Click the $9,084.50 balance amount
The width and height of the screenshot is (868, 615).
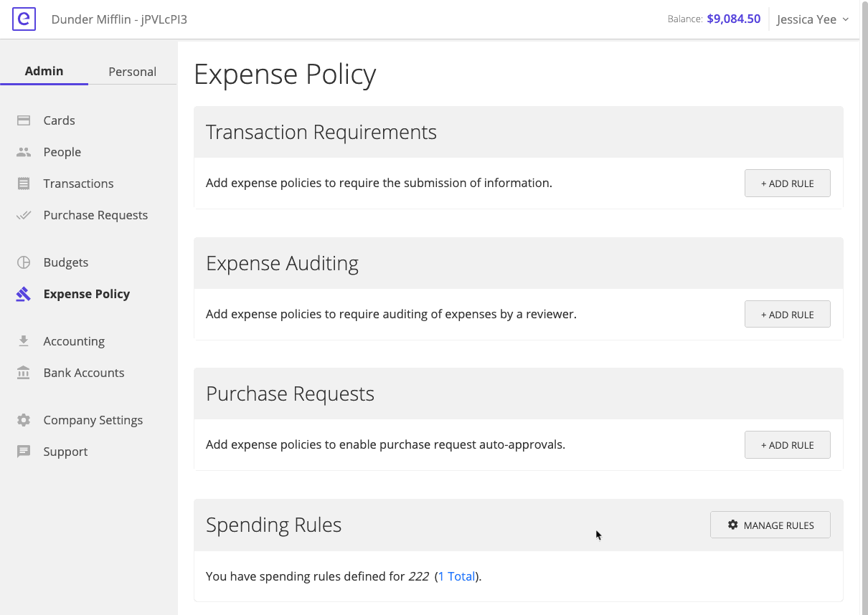[733, 19]
